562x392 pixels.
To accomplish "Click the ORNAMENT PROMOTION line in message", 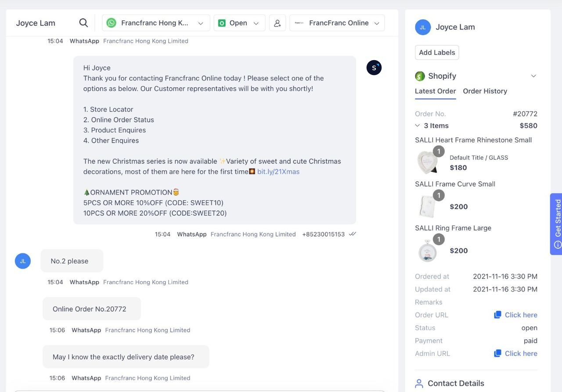I will pos(131,192).
